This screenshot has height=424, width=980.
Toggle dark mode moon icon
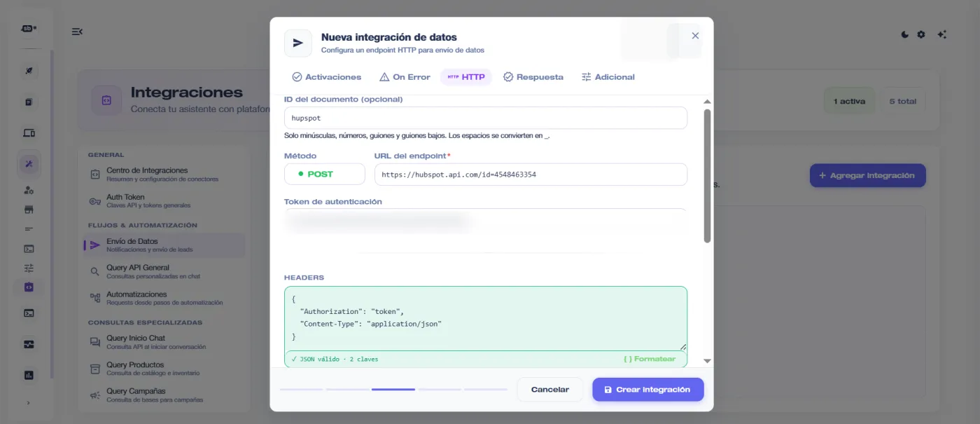tap(904, 34)
